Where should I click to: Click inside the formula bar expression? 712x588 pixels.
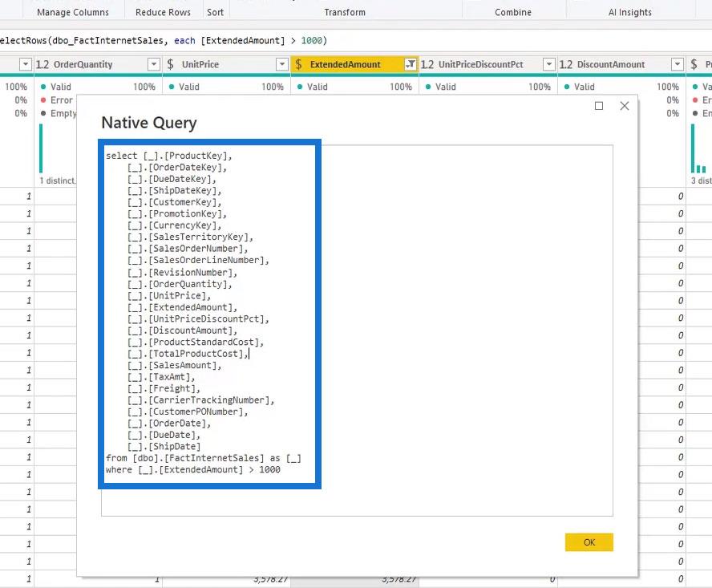pos(164,40)
